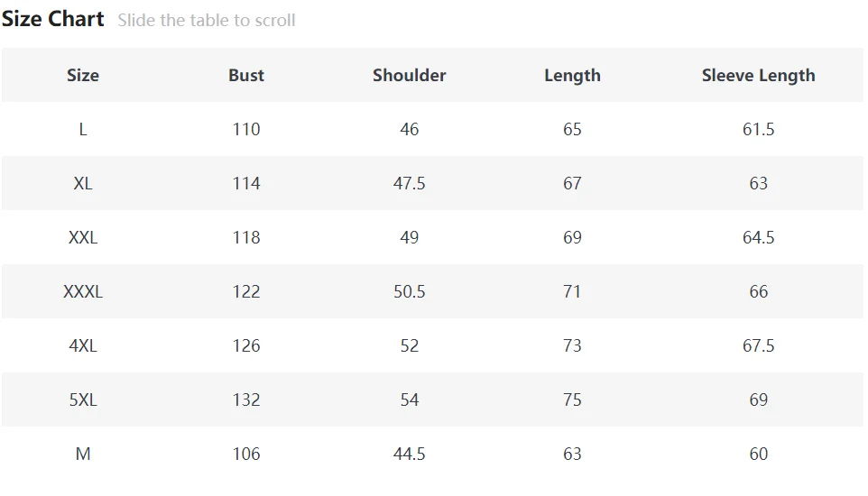868x496 pixels.
Task: Select the XXXL size row label
Action: coord(83,291)
